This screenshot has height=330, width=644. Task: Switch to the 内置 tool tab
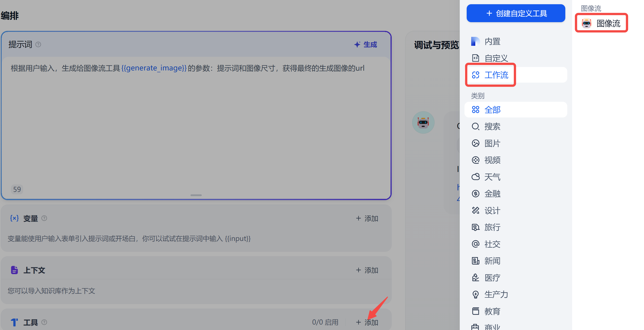[x=492, y=41]
